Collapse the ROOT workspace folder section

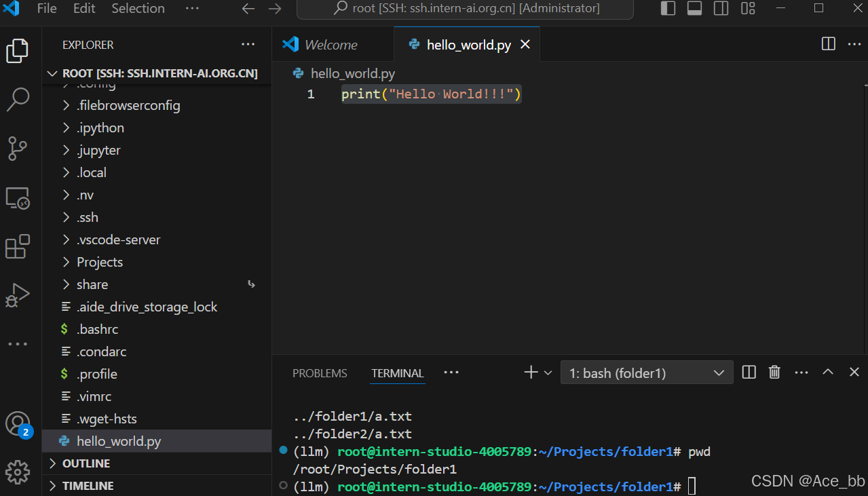pyautogui.click(x=157, y=73)
